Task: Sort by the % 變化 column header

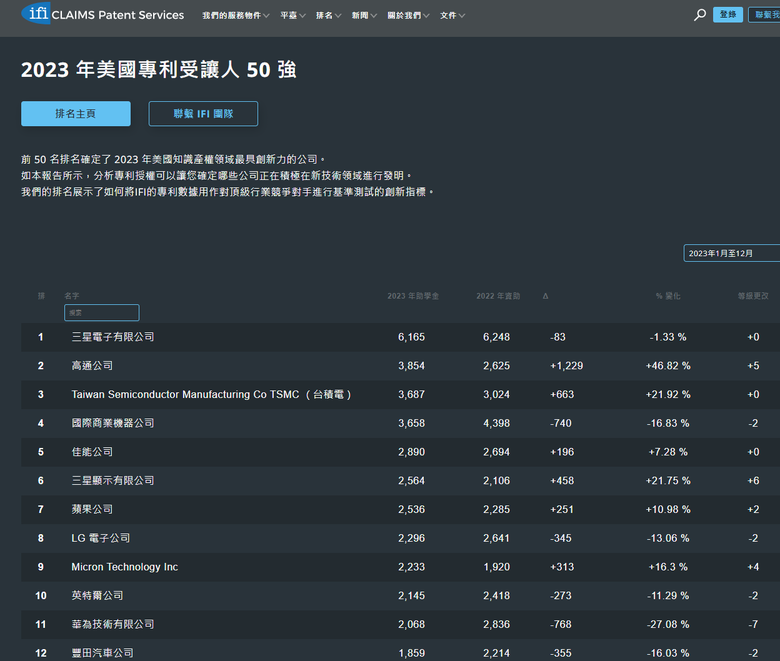Action: (x=668, y=296)
